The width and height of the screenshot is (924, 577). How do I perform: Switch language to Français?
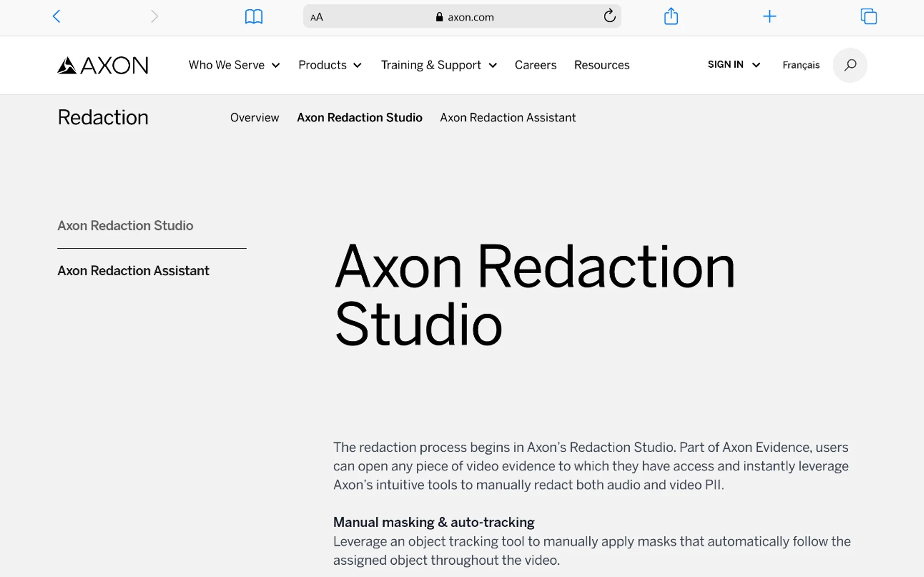click(x=801, y=65)
